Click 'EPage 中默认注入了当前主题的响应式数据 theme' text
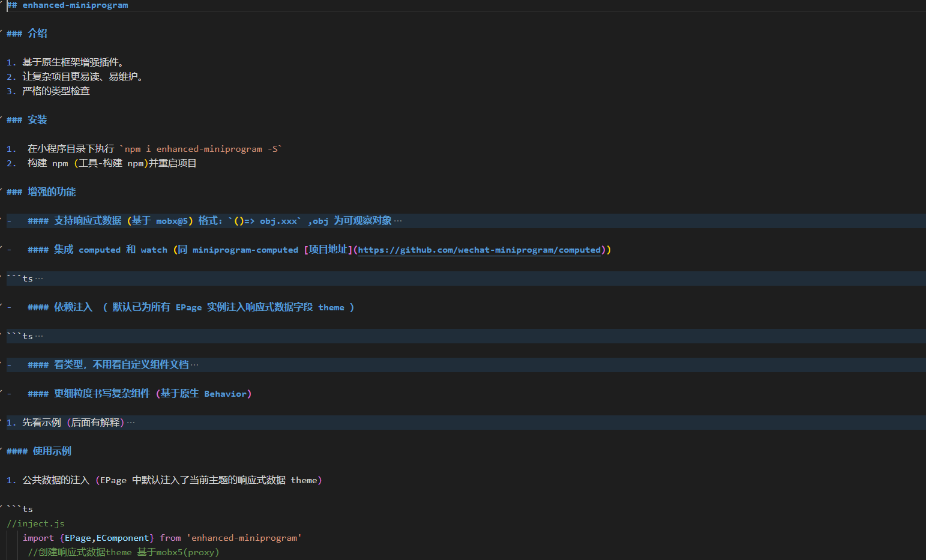This screenshot has height=560, width=926. [x=209, y=480]
